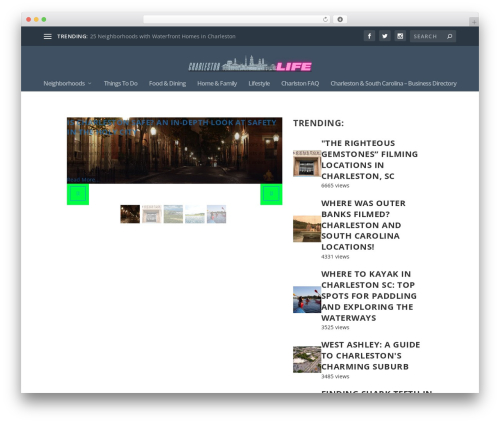Expand the Neighborhoods menu dropdown
This screenshot has width=500, height=423.
pos(67,83)
